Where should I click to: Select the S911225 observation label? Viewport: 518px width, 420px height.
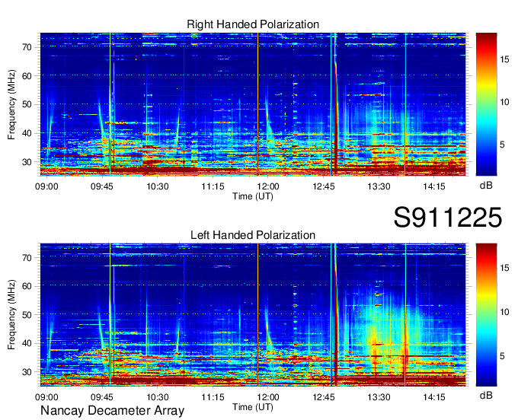448,218
